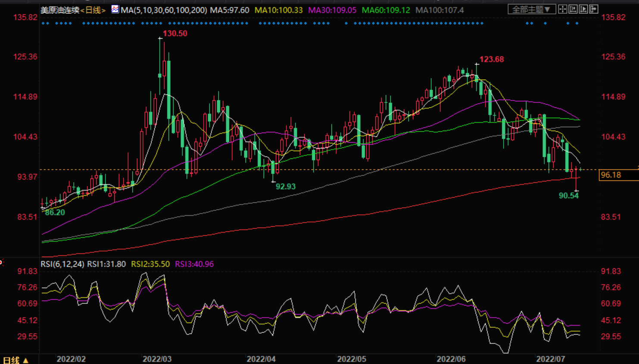This screenshot has width=639, height=364.
Task: Click the MA(5,10,30,60,100,200) indicator label
Action: 164,10
